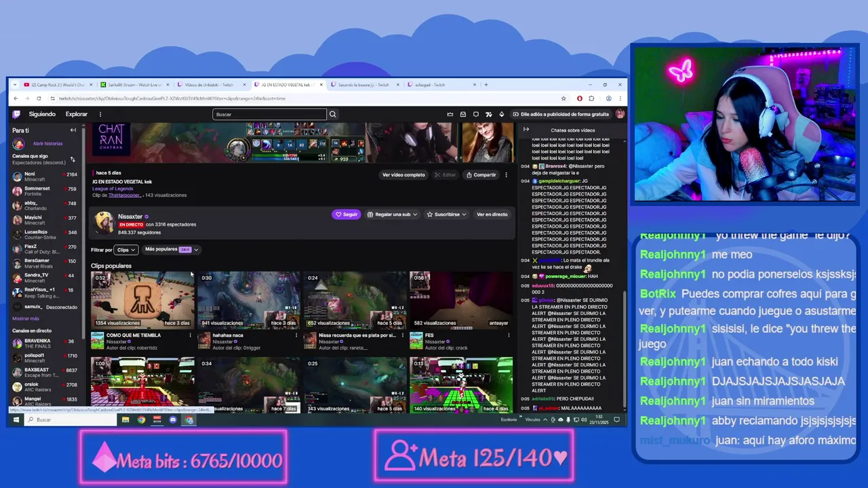The image size is (868, 488).
Task: Open the Filtrar por Clips dropdown
Action: tap(126, 250)
